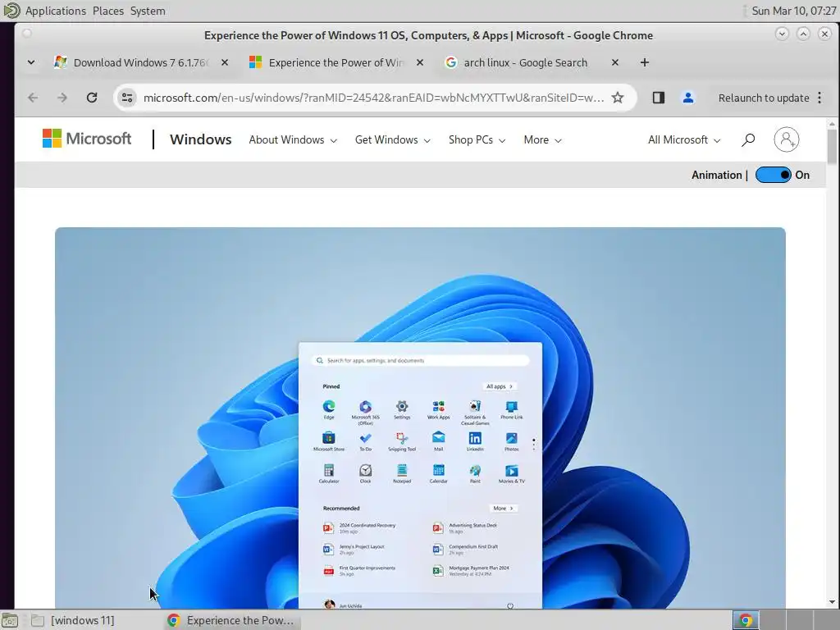Click the Notepad icon in image

coord(402,470)
